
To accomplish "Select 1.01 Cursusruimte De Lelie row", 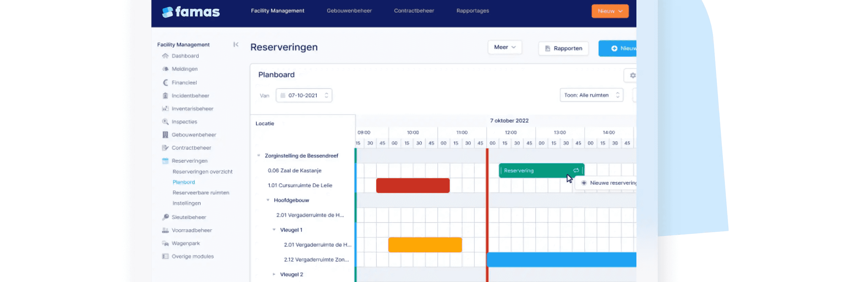I will click(x=300, y=185).
